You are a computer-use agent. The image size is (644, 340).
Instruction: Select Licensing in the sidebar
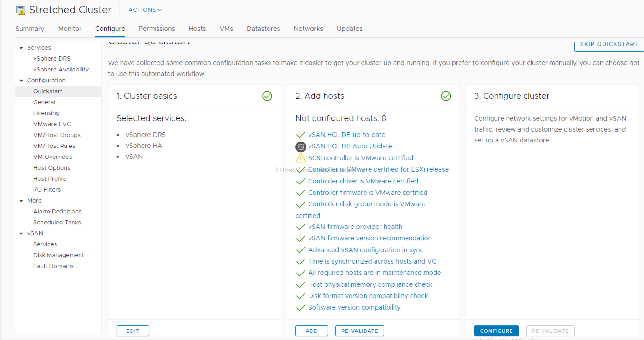pos(46,113)
